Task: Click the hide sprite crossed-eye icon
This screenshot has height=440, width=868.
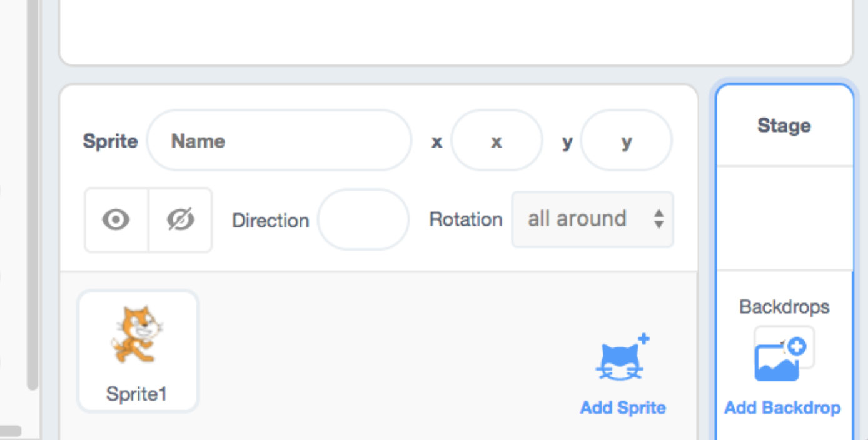Action: pos(180,220)
